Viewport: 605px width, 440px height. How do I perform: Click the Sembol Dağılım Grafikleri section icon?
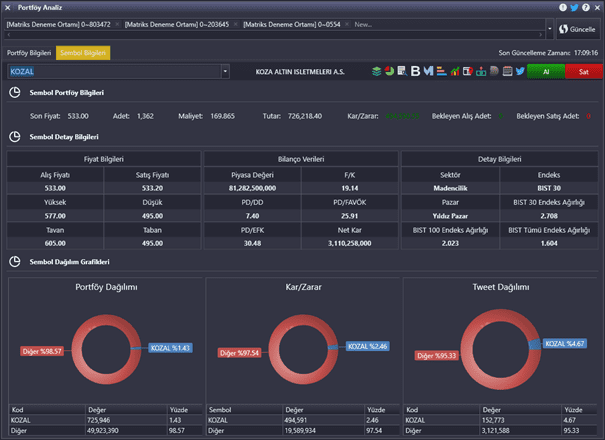pyautogui.click(x=15, y=262)
